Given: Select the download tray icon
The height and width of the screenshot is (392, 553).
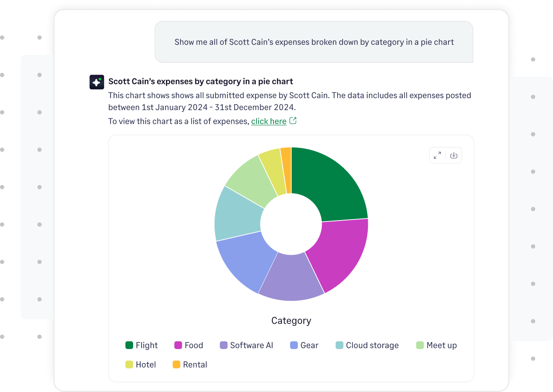Looking at the screenshot, I should point(454,155).
